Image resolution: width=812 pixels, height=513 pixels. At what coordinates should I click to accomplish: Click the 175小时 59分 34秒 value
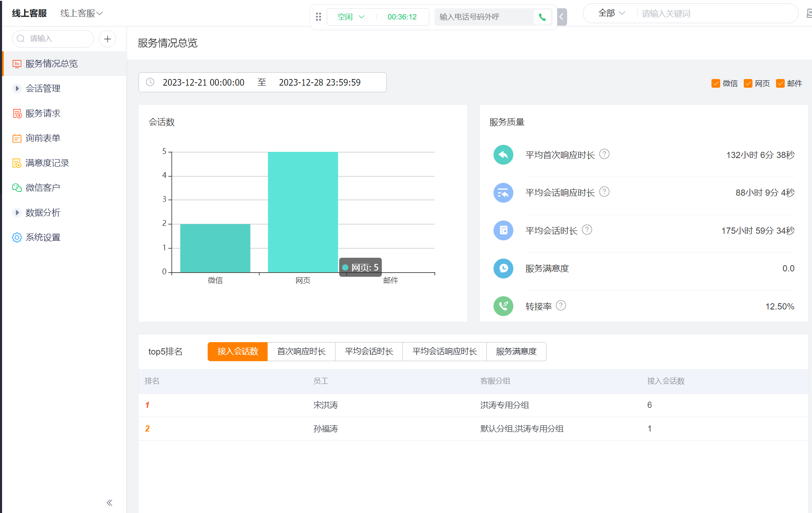pos(758,231)
